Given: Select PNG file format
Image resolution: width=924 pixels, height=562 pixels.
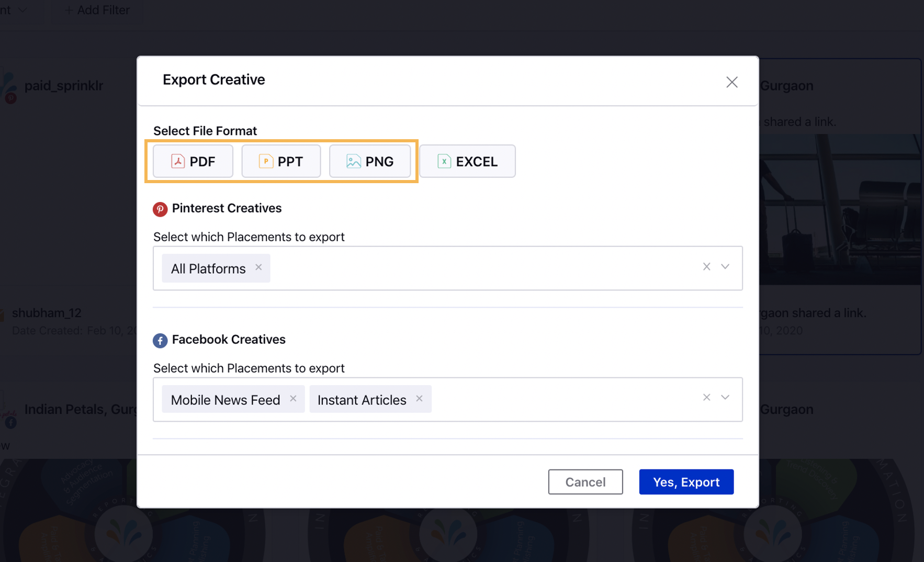Looking at the screenshot, I should [370, 161].
